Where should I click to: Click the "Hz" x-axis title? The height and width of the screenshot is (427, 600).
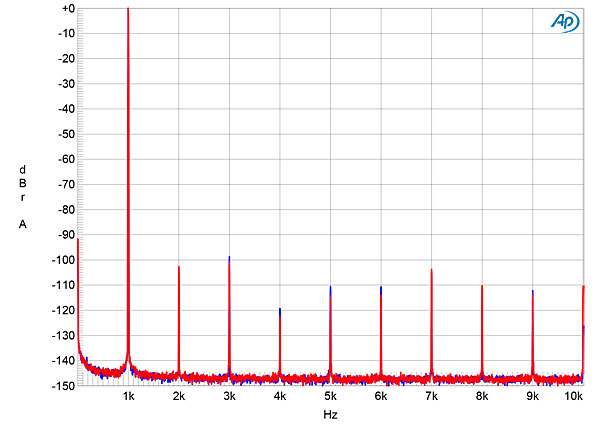(x=330, y=414)
